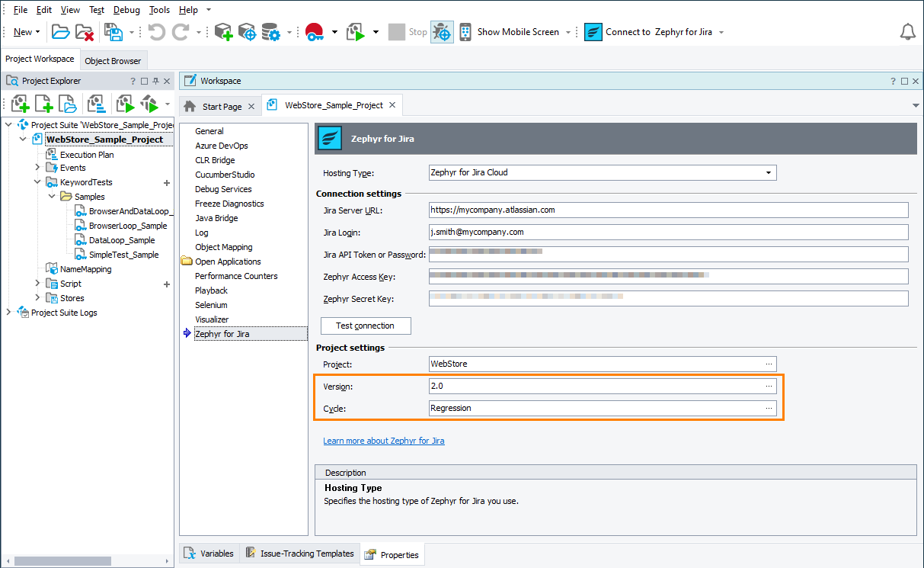Viewport: 924px width, 568px height.
Task: Click the Test connection button
Action: click(365, 326)
